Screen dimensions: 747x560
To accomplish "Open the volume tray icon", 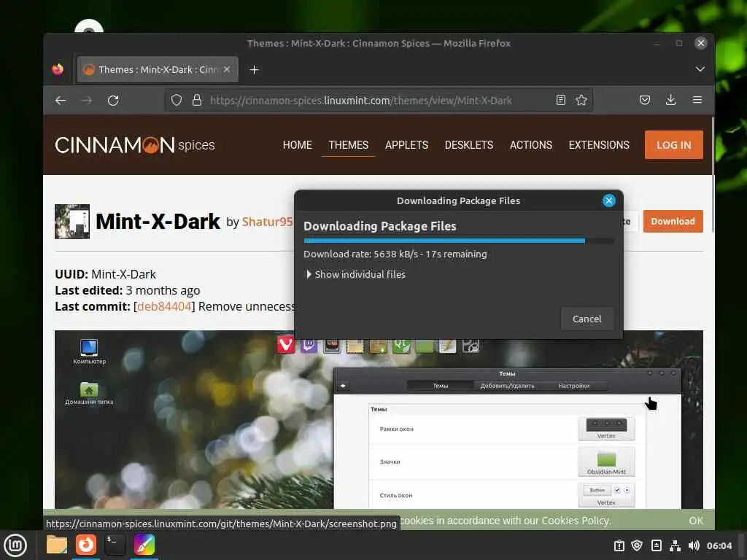I will (694, 545).
